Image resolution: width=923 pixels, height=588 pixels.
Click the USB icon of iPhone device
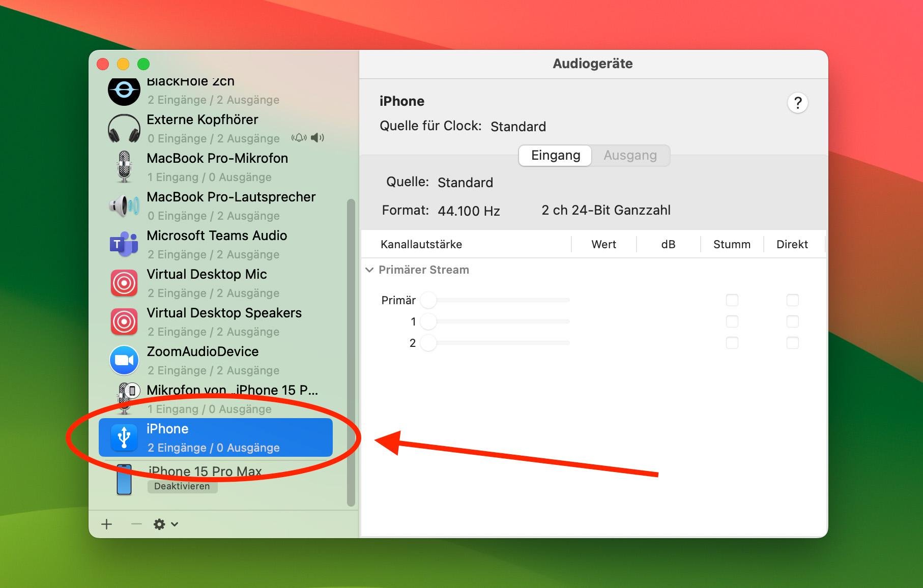(124, 437)
